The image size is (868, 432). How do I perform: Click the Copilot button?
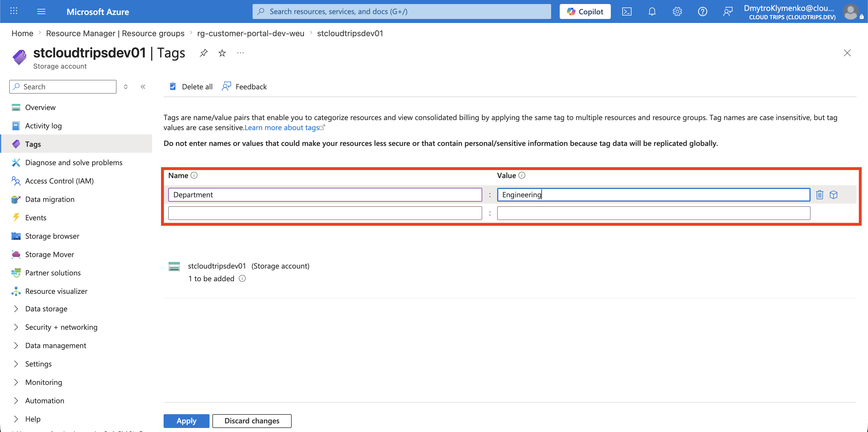click(x=585, y=11)
